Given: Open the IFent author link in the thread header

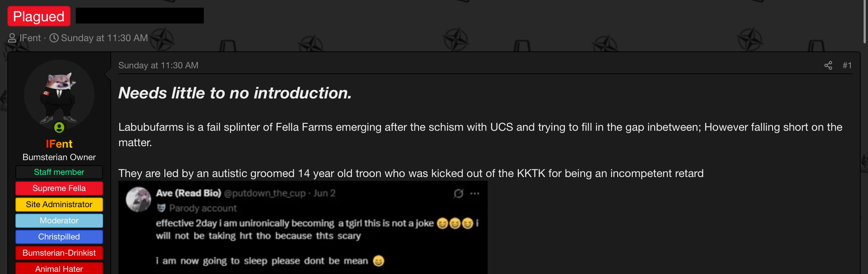Looking at the screenshot, I should [x=30, y=38].
